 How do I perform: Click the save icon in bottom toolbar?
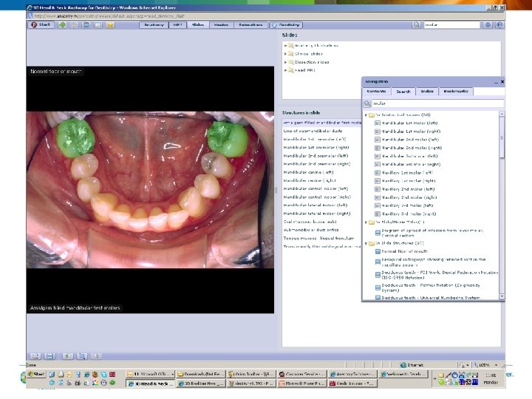(x=50, y=356)
